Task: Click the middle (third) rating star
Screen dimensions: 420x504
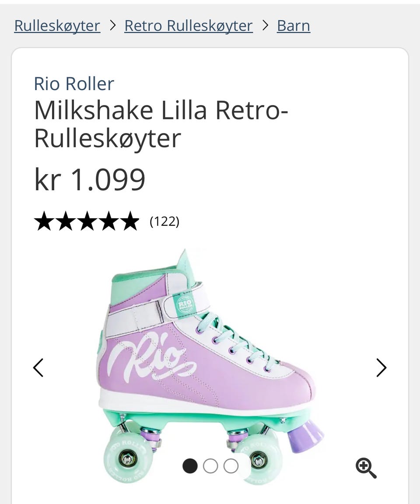Action: (87, 221)
